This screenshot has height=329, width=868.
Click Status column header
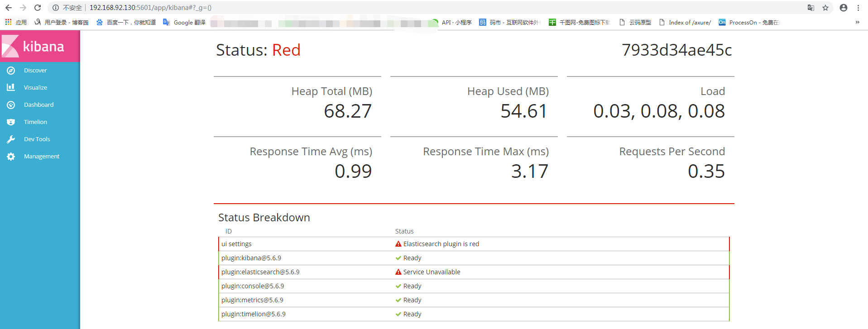pyautogui.click(x=404, y=231)
